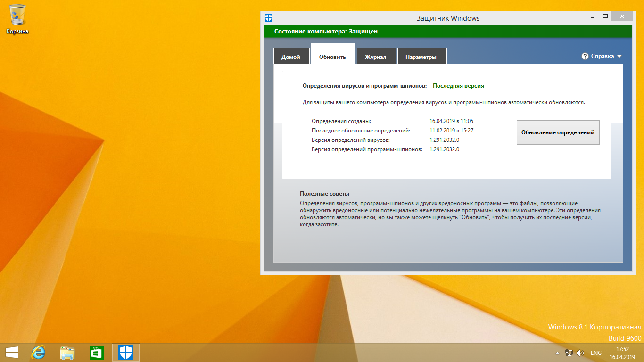
Task: Switch to the Домой tab
Action: (x=291, y=56)
